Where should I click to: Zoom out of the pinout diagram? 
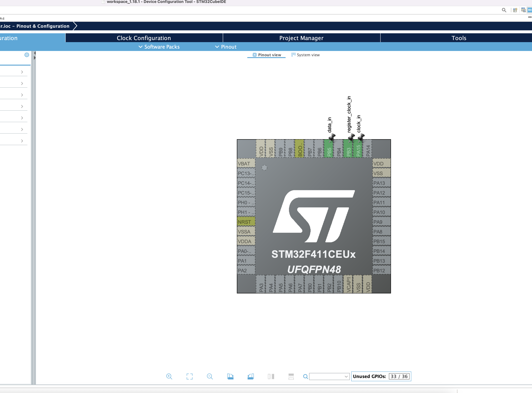tap(210, 377)
